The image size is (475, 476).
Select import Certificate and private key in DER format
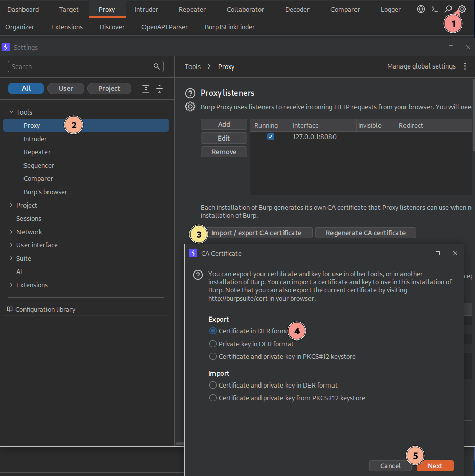213,385
